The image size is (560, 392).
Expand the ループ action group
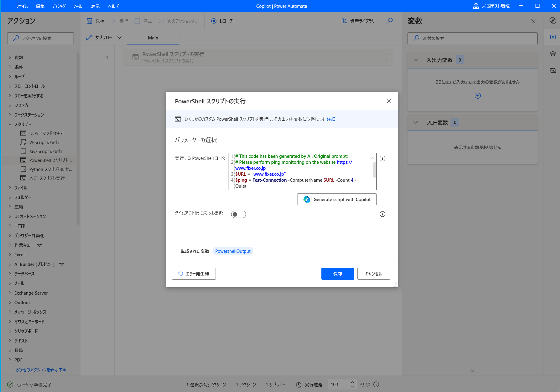pos(10,76)
